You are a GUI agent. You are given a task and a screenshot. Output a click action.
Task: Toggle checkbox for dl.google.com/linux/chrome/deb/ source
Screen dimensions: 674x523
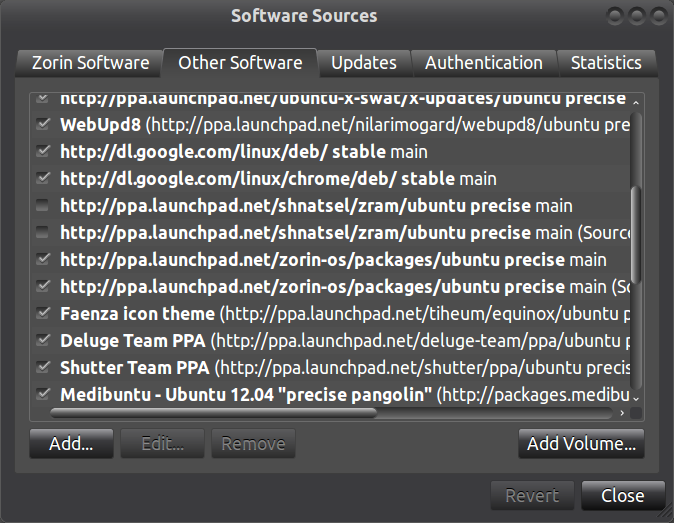(43, 178)
